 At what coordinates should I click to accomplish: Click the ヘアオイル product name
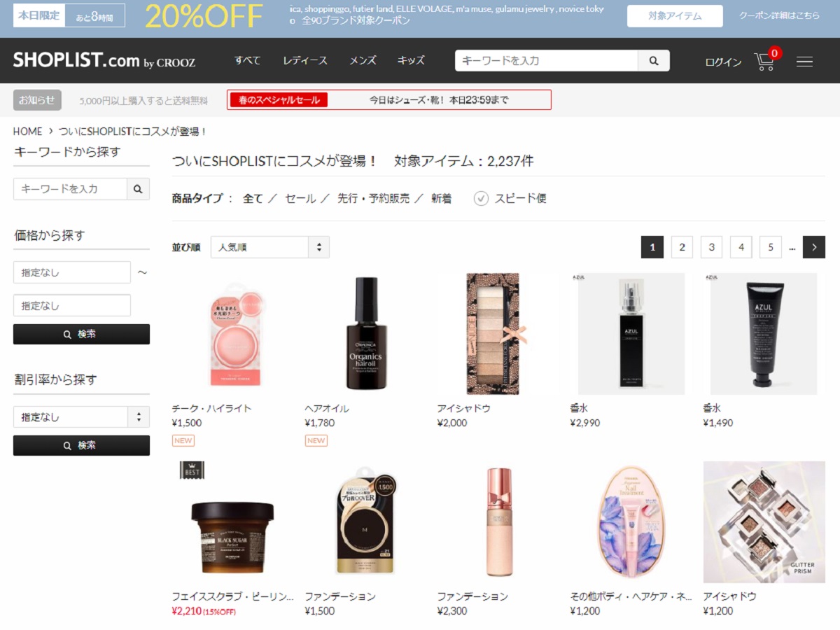pyautogui.click(x=327, y=409)
